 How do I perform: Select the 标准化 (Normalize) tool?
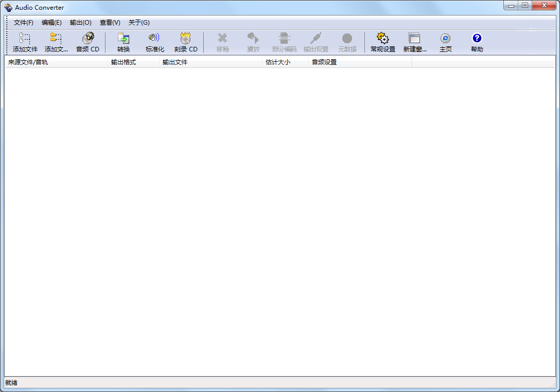[154, 42]
